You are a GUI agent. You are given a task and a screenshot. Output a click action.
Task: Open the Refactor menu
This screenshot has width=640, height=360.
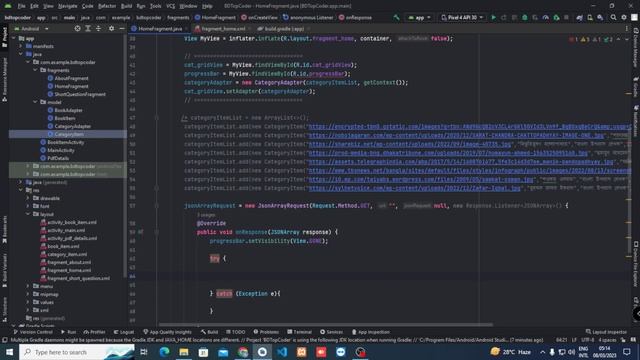(x=107, y=6)
